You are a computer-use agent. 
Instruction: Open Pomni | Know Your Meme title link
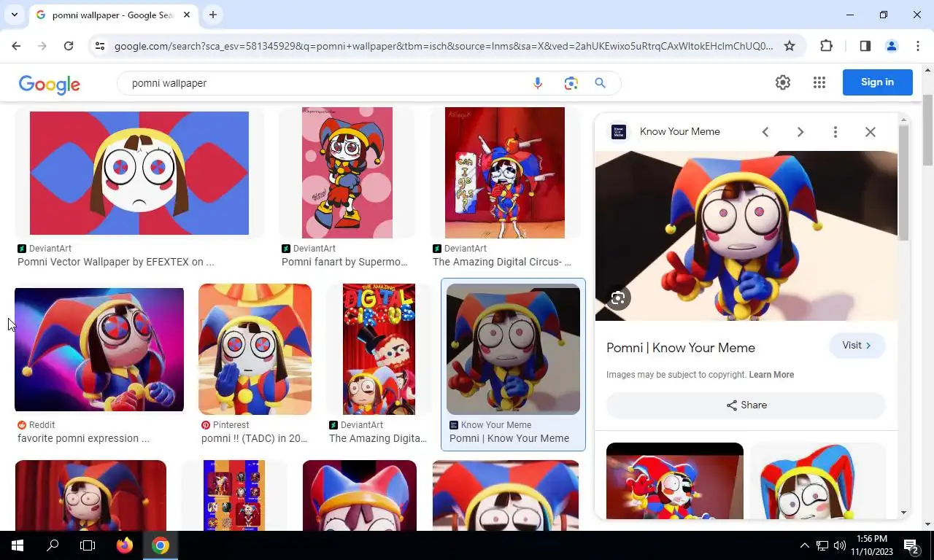(681, 348)
